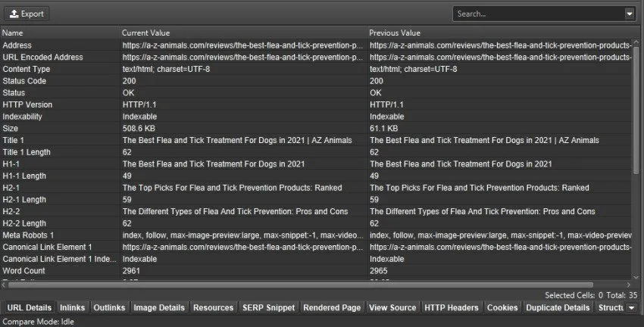Show the Rendered Page tab

click(332, 308)
